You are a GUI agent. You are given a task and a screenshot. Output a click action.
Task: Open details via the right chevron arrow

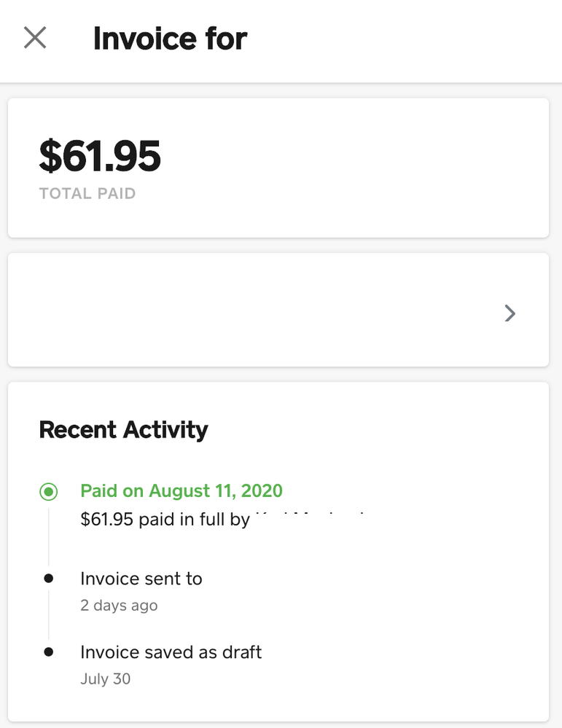pos(510,313)
